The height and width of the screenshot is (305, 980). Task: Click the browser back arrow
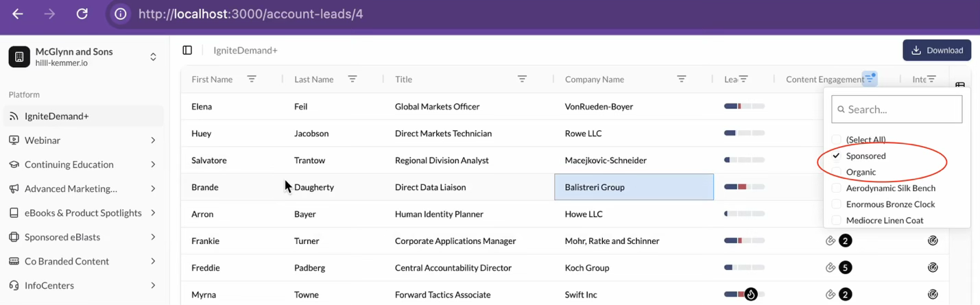[18, 14]
